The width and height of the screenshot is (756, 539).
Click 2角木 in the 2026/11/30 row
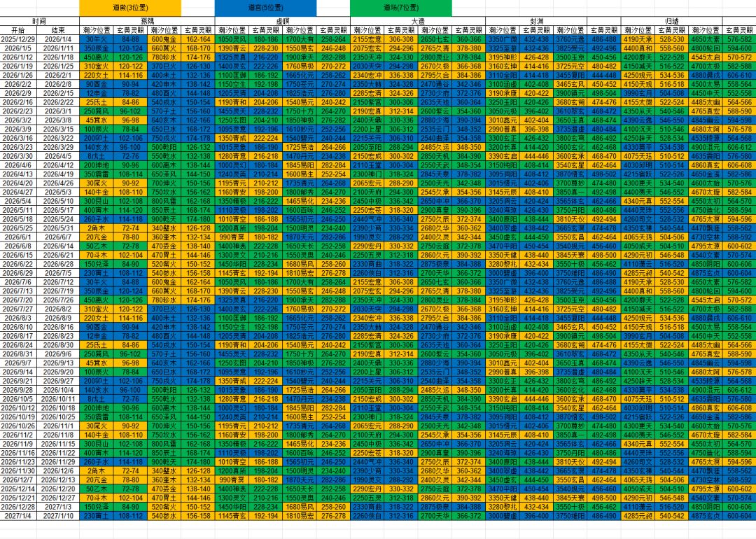coord(97,471)
